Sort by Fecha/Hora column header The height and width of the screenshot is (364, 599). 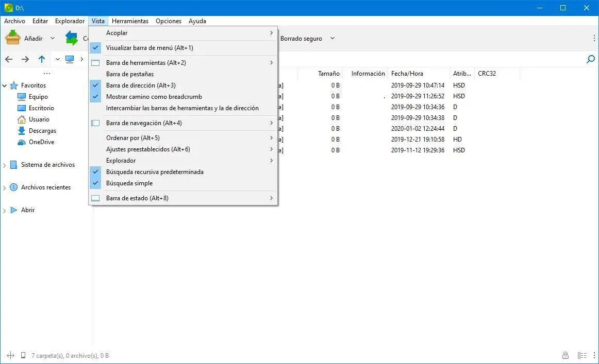click(419, 74)
